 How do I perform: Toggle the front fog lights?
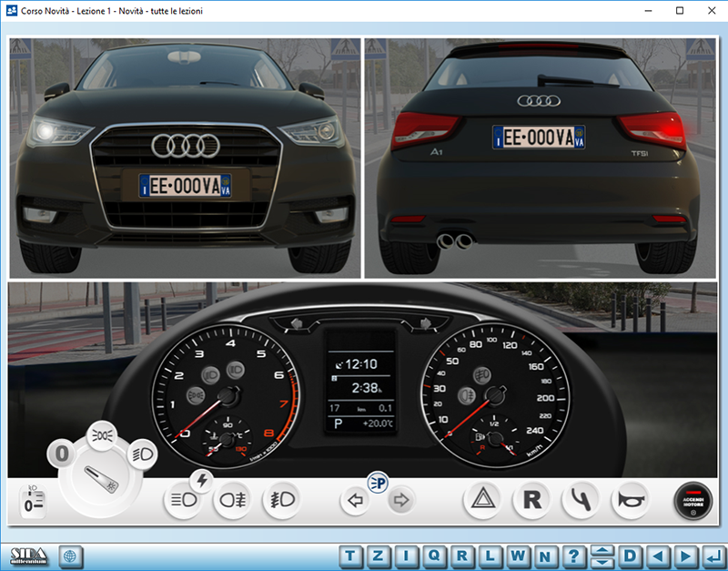point(279,500)
